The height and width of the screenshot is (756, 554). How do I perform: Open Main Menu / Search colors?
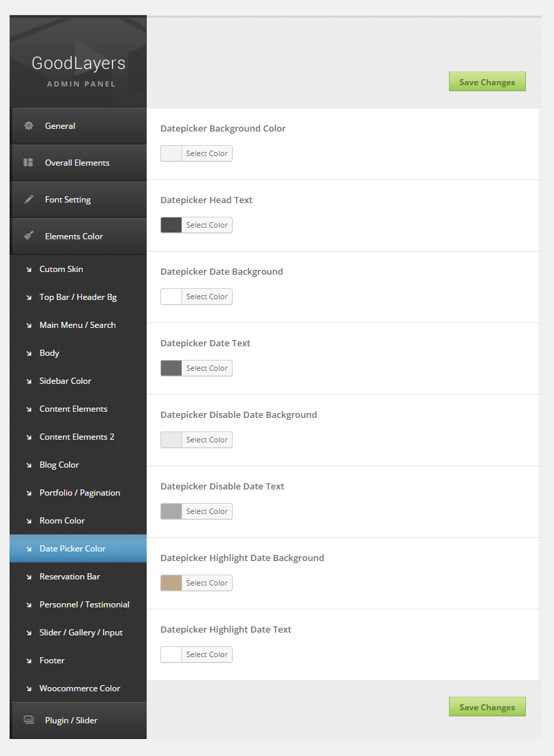[78, 325]
